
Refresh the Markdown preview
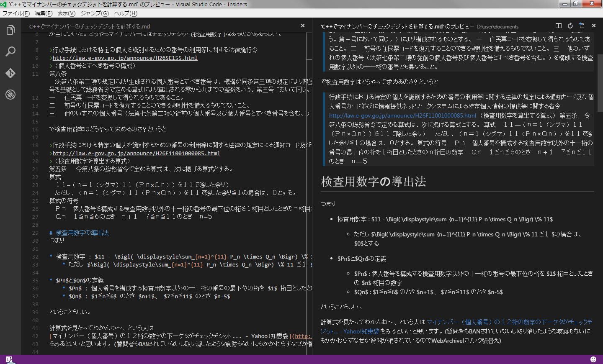(570, 26)
